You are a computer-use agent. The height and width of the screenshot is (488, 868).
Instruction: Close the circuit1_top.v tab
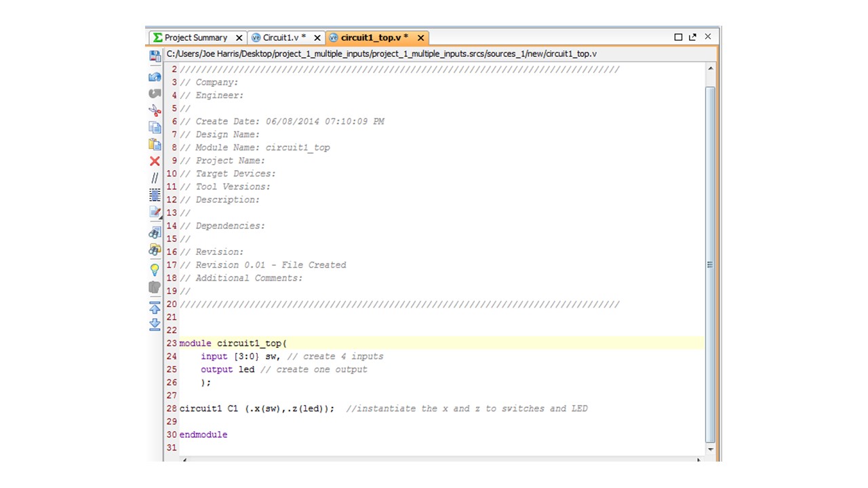coord(420,38)
